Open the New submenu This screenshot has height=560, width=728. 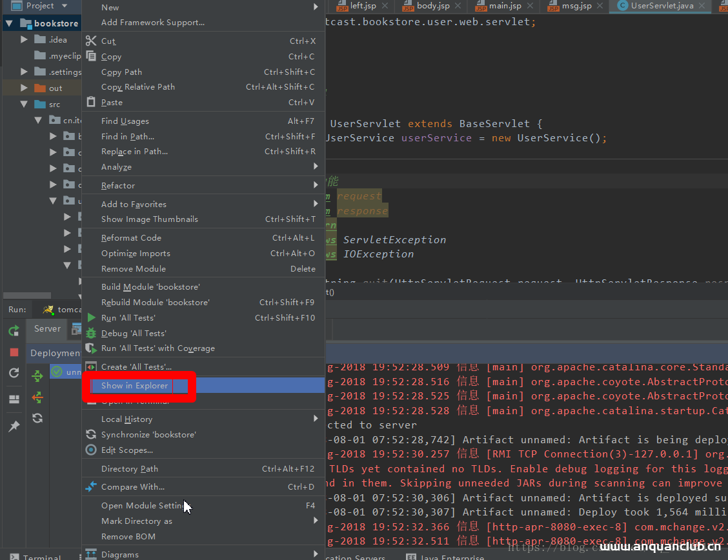pyautogui.click(x=203, y=8)
